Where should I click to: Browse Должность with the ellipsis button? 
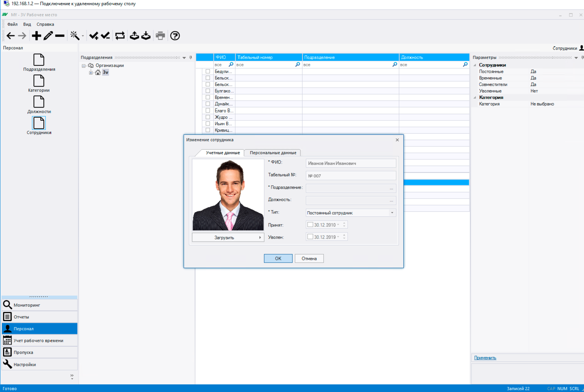(x=391, y=201)
